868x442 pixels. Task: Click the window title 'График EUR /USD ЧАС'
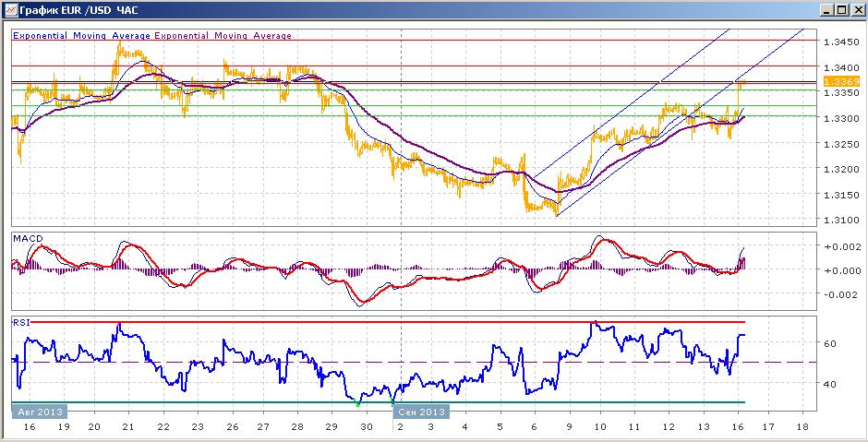point(78,10)
